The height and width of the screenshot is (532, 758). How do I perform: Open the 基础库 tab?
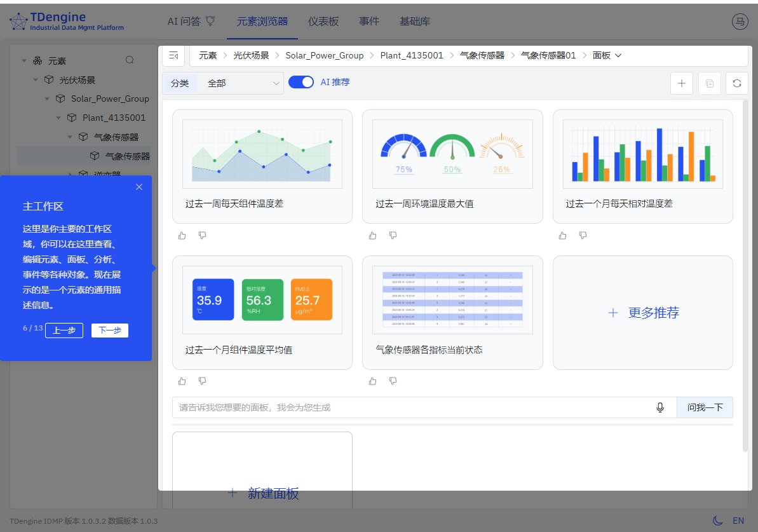point(415,21)
